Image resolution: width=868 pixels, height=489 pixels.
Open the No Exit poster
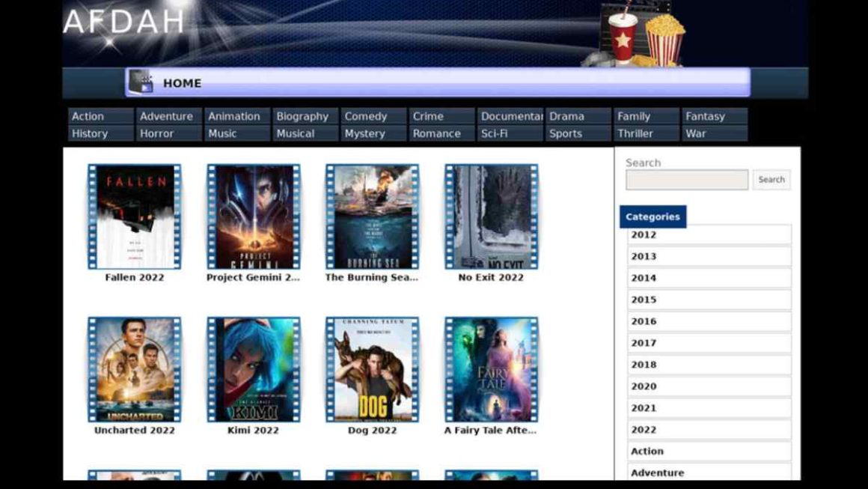click(492, 216)
